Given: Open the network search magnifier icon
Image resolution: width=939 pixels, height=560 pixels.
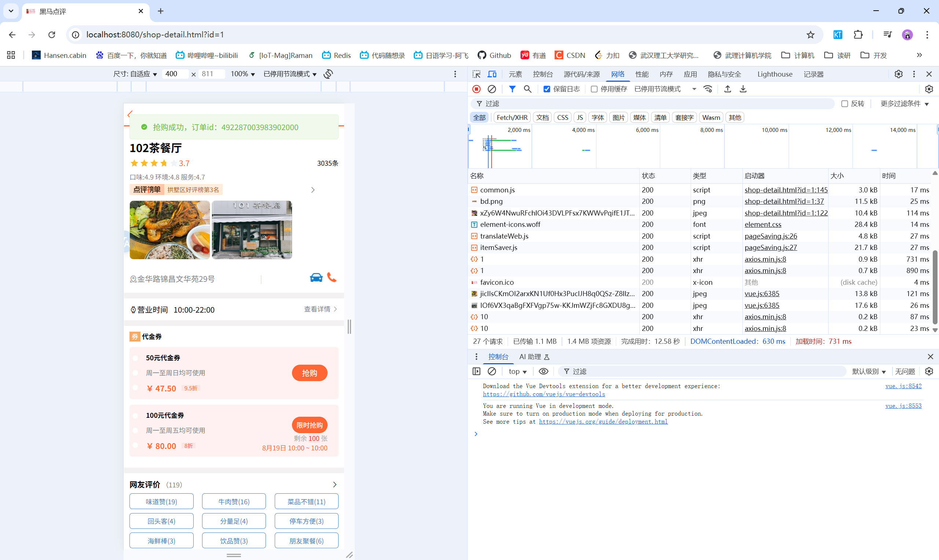Looking at the screenshot, I should [x=527, y=89].
